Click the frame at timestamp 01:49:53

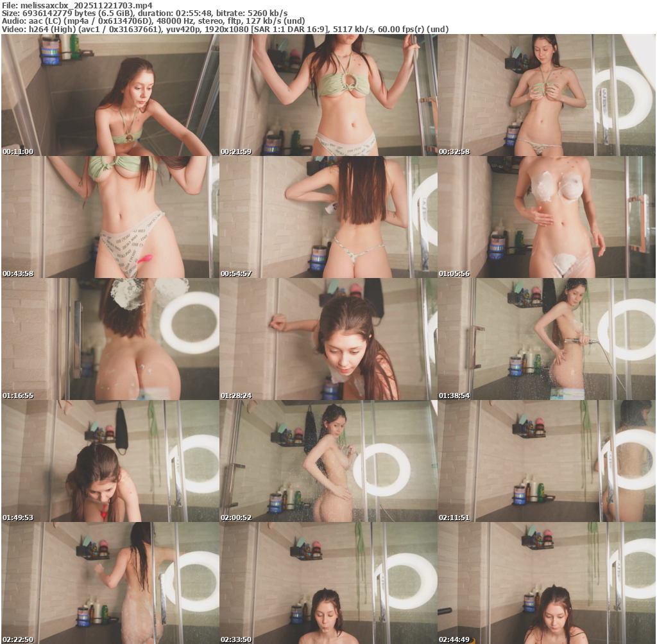[110, 461]
